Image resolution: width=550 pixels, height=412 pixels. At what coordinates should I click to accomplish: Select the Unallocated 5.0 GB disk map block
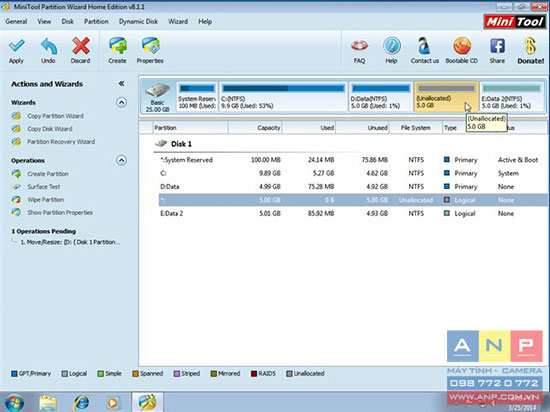446,97
